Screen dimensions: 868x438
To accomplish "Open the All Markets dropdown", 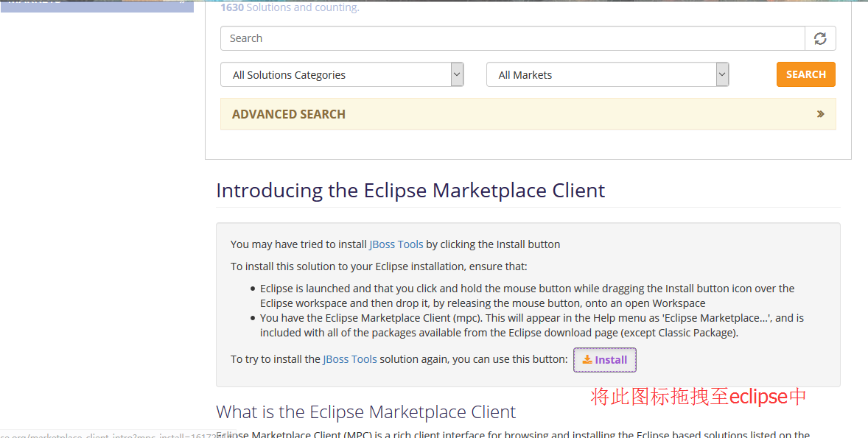I will [x=608, y=74].
